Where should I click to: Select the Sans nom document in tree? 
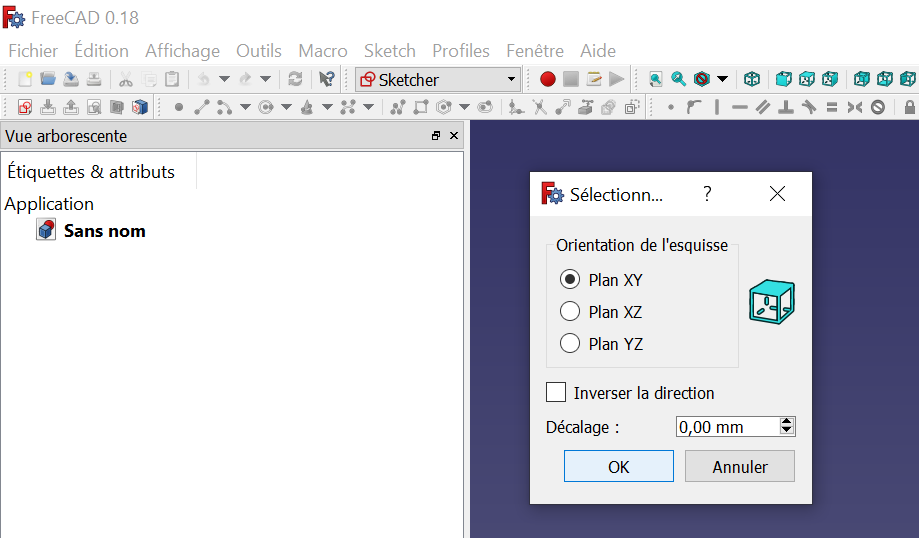104,231
